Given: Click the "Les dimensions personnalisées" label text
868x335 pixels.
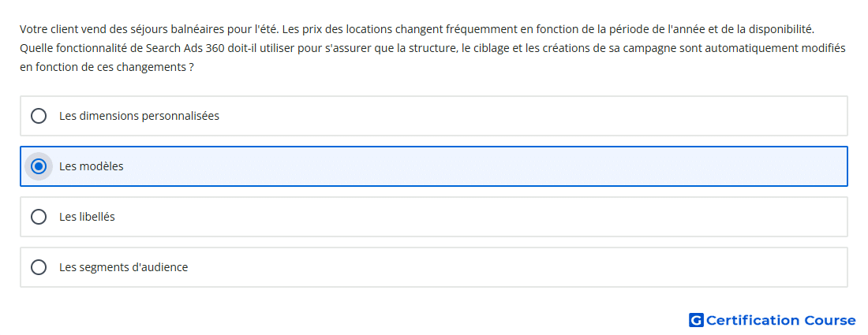Looking at the screenshot, I should [x=139, y=116].
